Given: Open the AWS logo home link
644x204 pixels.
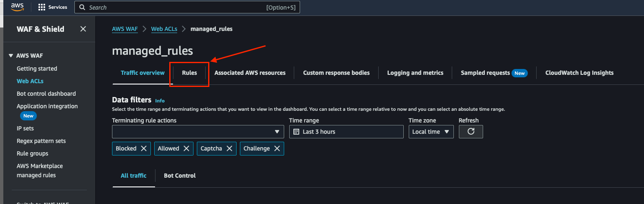Looking at the screenshot, I should click(17, 7).
